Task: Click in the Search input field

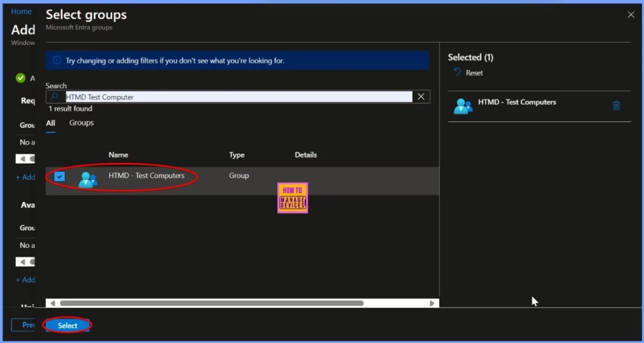Action: pyautogui.click(x=238, y=97)
